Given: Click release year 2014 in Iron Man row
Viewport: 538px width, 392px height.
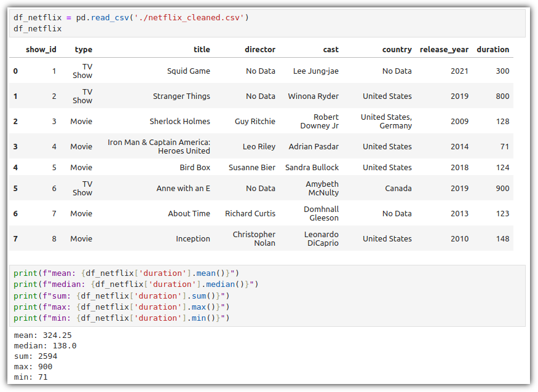Looking at the screenshot, I should 459,146.
